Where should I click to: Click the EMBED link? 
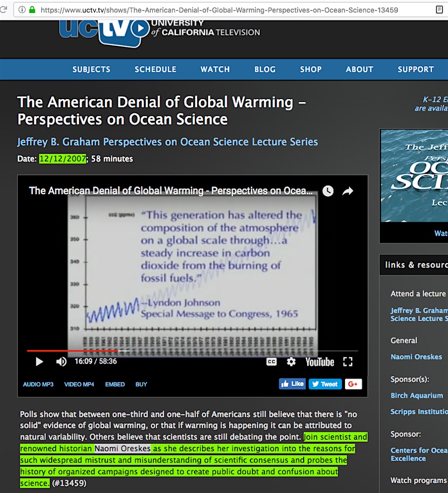point(115,384)
